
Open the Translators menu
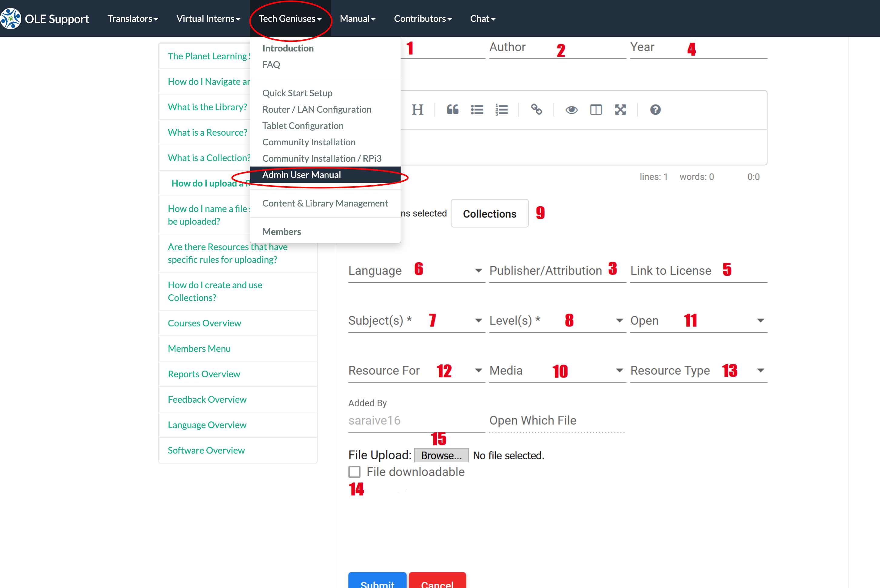tap(133, 18)
